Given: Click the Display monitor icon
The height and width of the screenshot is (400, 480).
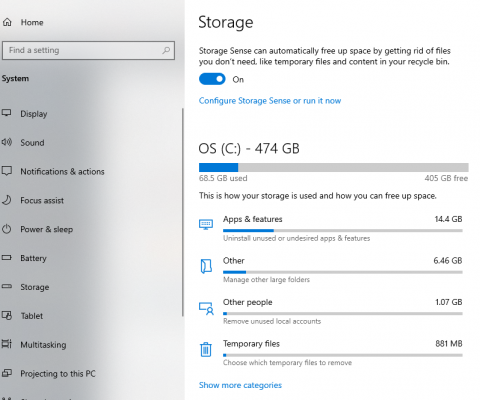Looking at the screenshot, I should click(7, 113).
